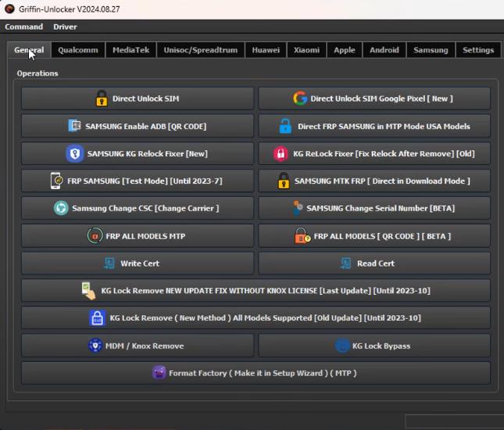Click the blue padlock icon on Direct FRP SAMSUNG
Screen dimensions: 504x430
coord(285,126)
